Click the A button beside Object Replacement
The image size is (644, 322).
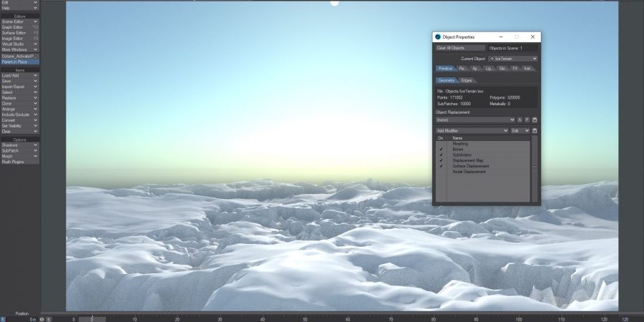519,119
